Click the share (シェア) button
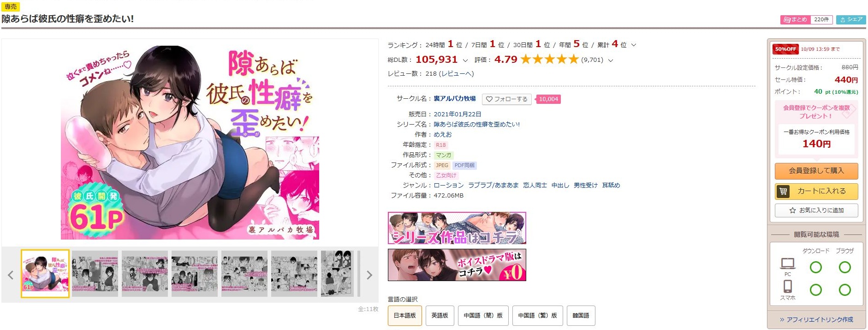This screenshot has height=330, width=868. click(851, 20)
